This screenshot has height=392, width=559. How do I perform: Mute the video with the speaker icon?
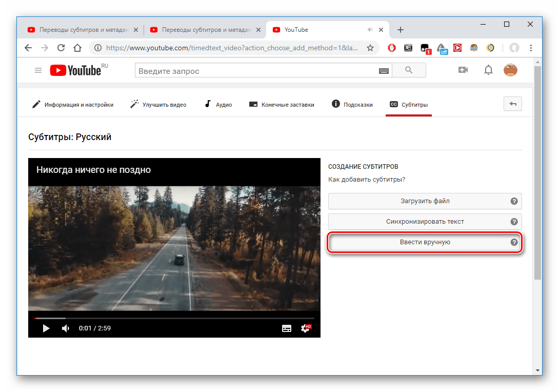pos(66,328)
